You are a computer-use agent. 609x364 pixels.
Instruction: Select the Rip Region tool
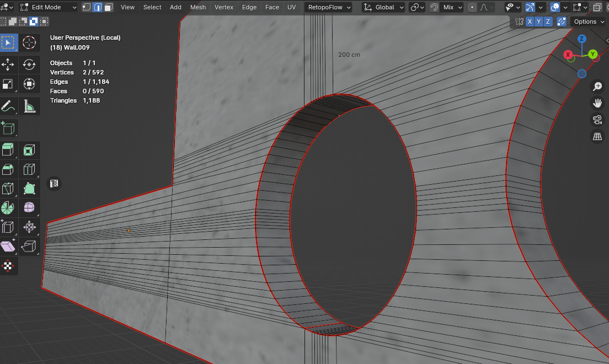(x=29, y=247)
